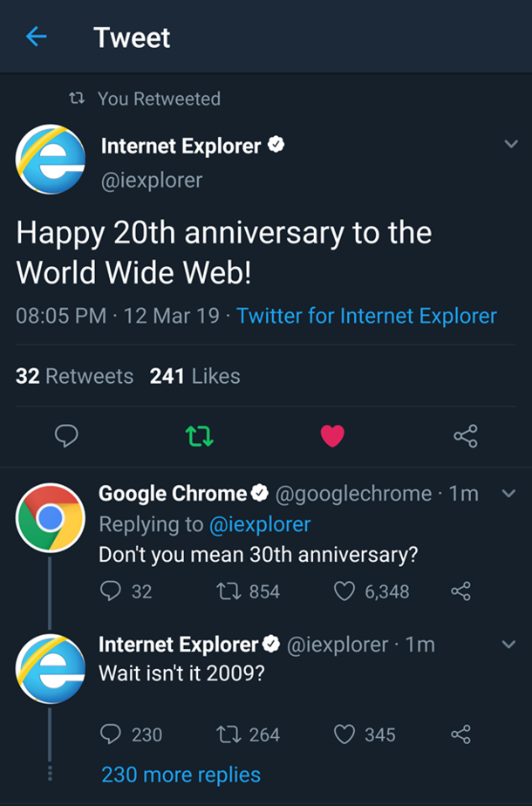This screenshot has width=532, height=806.
Task: Share the main Internet Explorer tweet
Action: tap(466, 436)
